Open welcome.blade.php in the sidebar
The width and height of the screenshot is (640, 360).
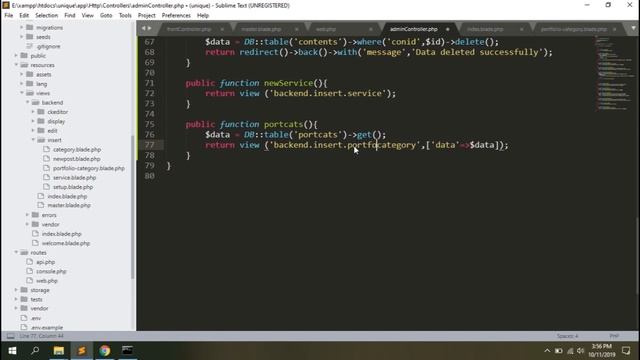point(66,243)
